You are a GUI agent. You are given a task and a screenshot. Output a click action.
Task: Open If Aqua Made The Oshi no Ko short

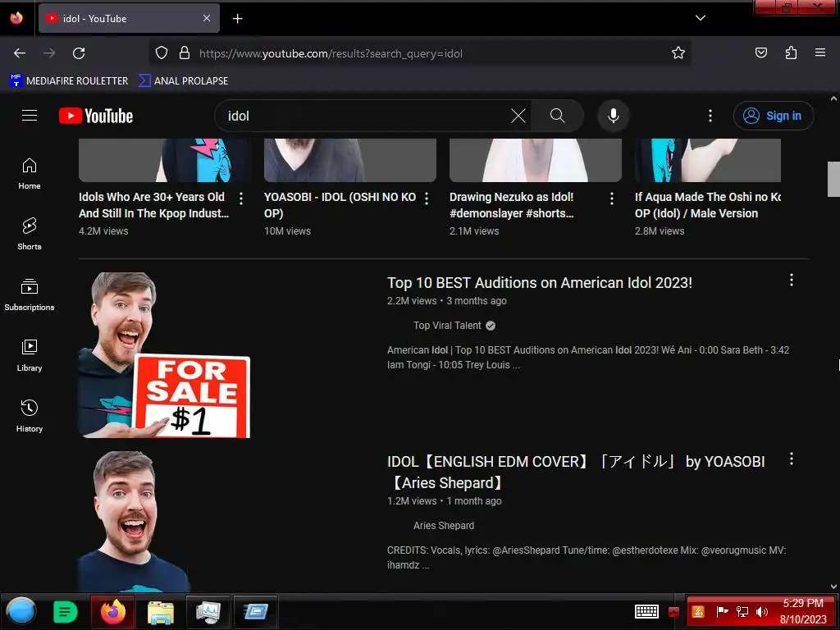click(x=708, y=205)
